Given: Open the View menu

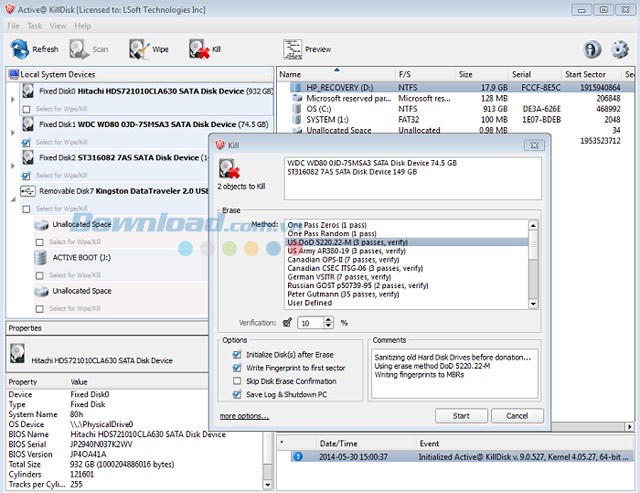Looking at the screenshot, I should (57, 25).
